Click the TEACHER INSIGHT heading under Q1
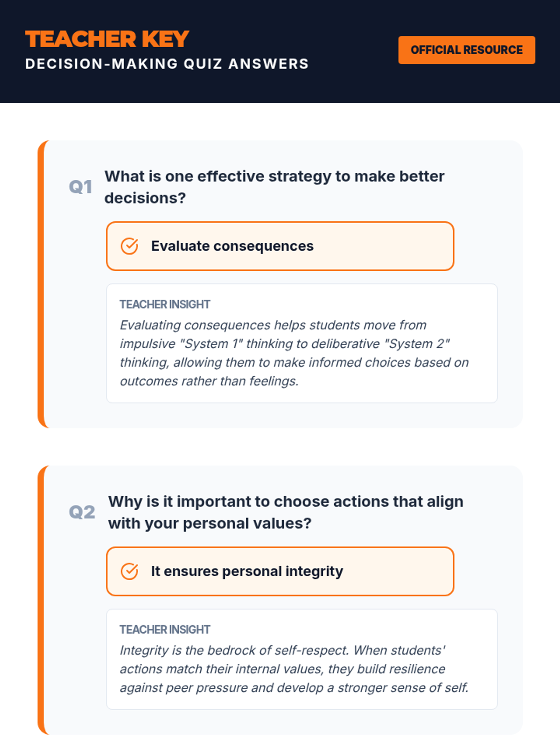Screen dimensions: 560x747 coord(165,304)
